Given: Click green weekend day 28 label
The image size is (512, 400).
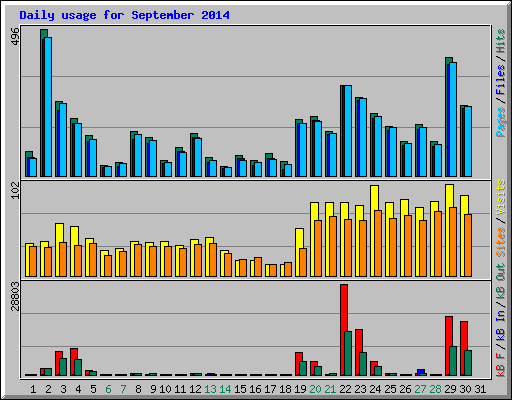Looking at the screenshot, I should [x=435, y=389].
